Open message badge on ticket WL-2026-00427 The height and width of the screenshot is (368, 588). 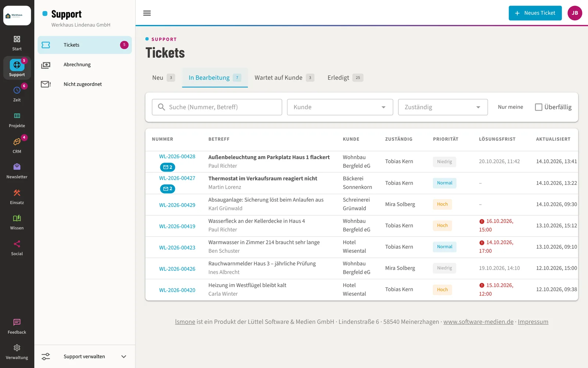(x=168, y=189)
